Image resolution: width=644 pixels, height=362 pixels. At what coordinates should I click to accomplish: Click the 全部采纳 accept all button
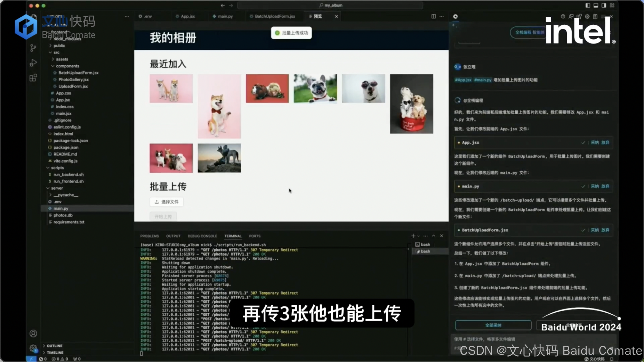(x=493, y=325)
